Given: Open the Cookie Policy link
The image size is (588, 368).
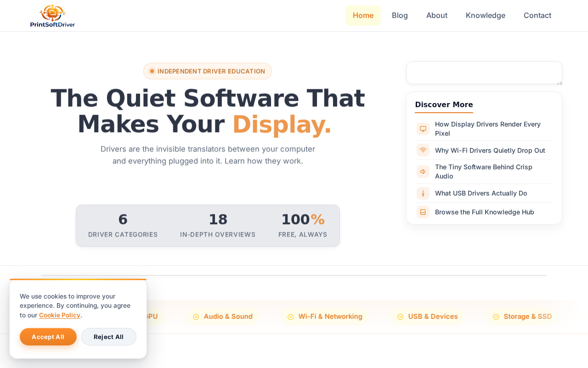Looking at the screenshot, I should (x=60, y=315).
